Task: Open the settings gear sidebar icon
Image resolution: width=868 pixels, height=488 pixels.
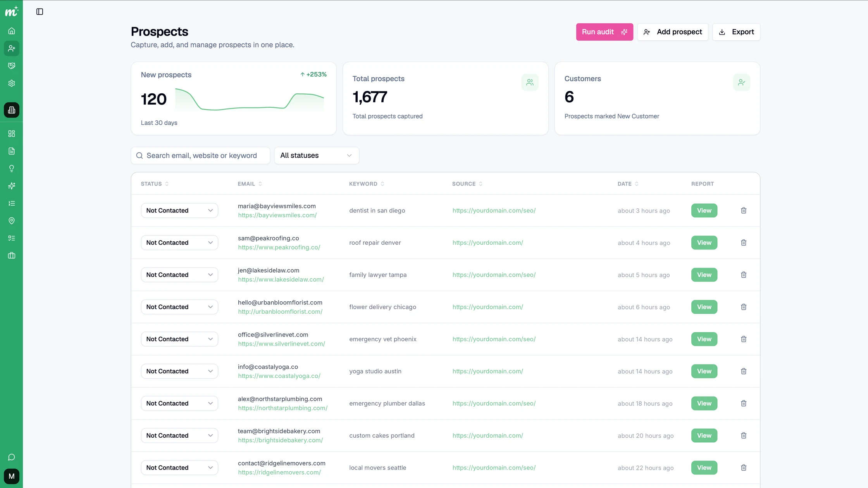Action: click(x=12, y=83)
